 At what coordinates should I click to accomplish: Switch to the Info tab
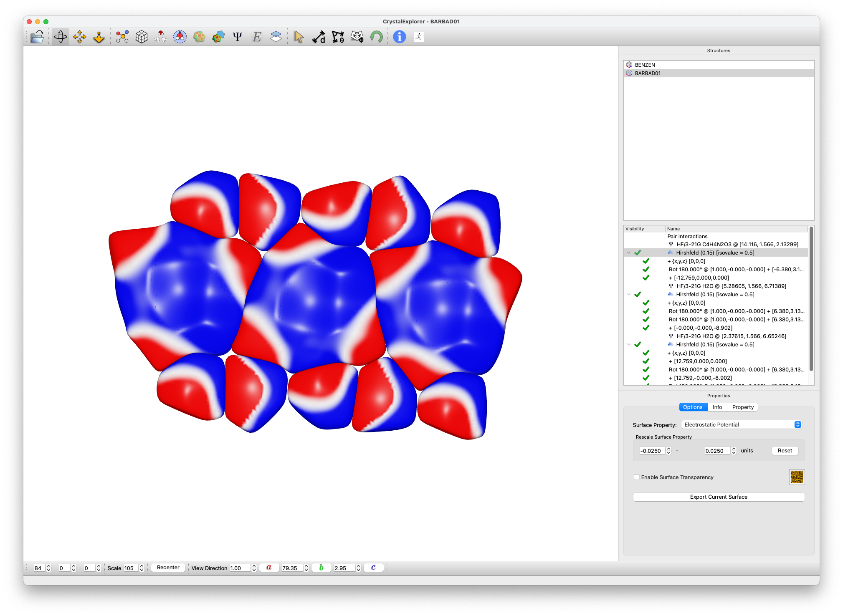717,407
